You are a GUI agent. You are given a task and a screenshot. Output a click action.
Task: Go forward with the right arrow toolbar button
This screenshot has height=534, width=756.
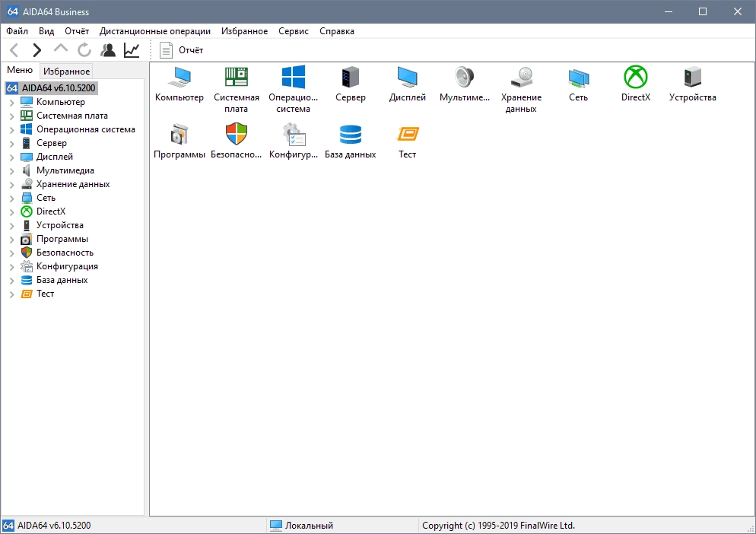(x=37, y=50)
